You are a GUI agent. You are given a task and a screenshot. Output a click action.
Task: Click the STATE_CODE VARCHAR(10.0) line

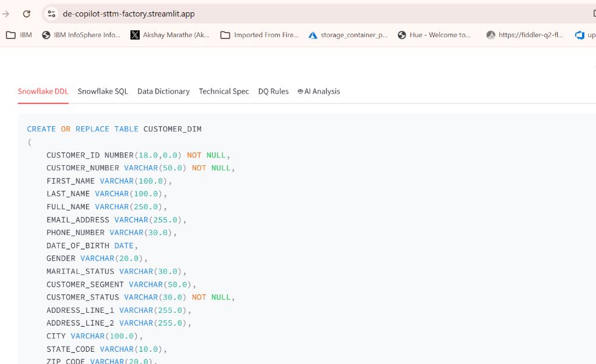pos(107,349)
